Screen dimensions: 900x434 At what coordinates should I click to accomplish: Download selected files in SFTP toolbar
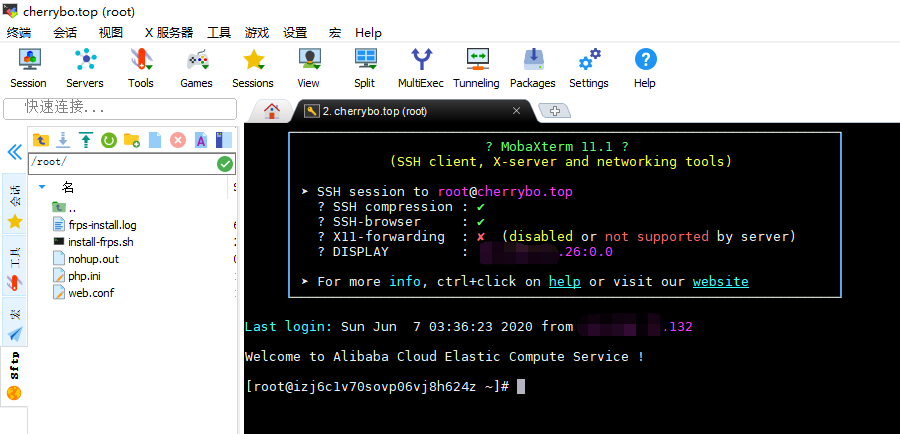point(64,140)
